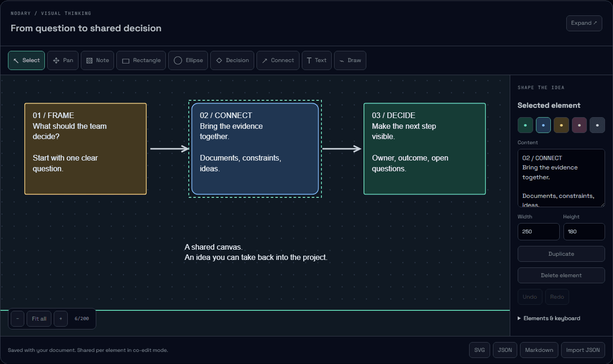This screenshot has height=364, width=613.
Task: Click Delete element button
Action: 561,275
